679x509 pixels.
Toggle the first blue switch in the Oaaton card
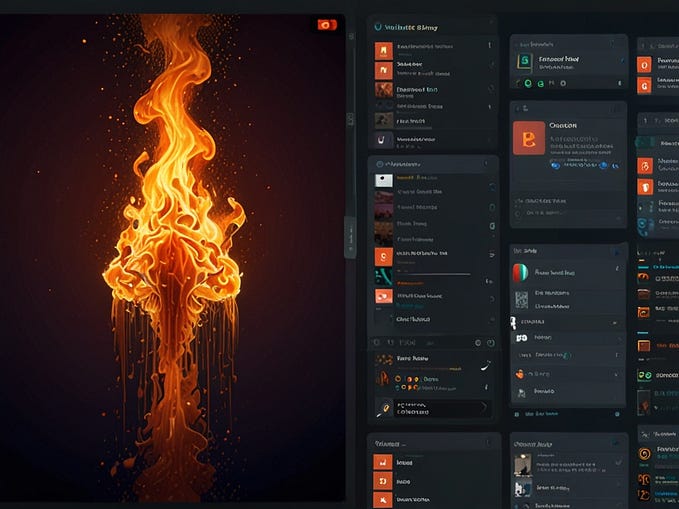(x=555, y=165)
